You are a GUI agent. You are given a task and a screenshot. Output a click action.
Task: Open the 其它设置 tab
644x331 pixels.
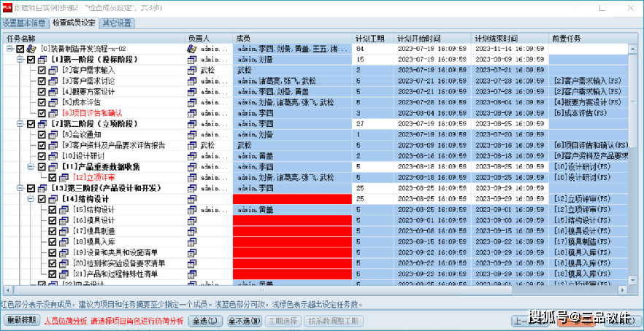pos(117,23)
